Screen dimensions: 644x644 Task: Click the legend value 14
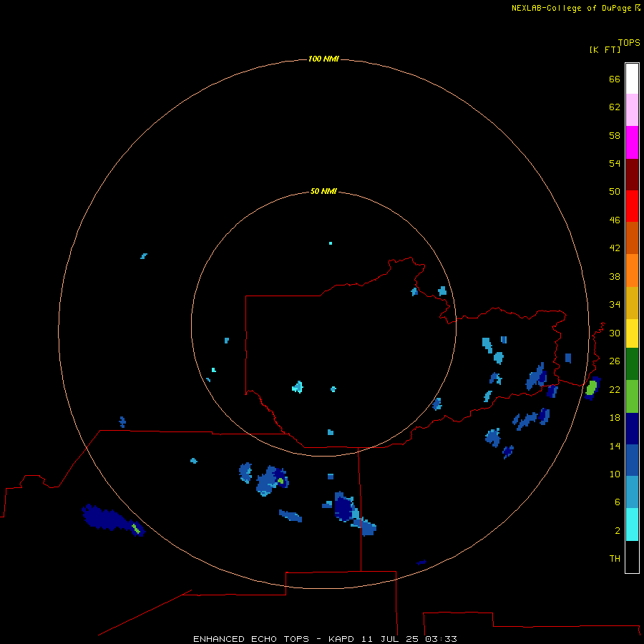tap(615, 446)
